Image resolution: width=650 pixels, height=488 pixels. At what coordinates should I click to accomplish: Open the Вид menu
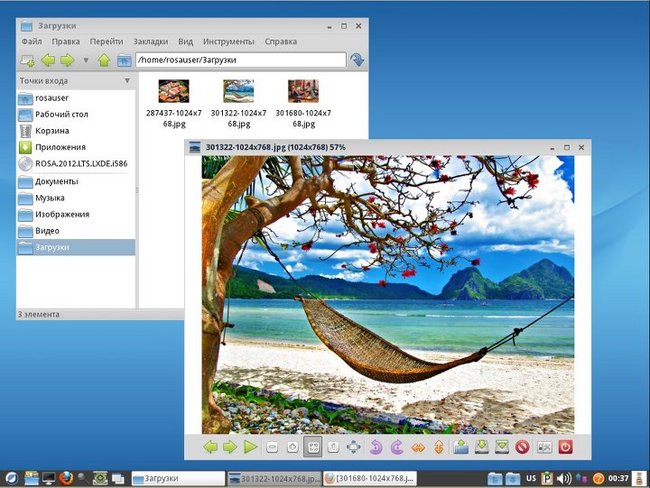click(185, 41)
